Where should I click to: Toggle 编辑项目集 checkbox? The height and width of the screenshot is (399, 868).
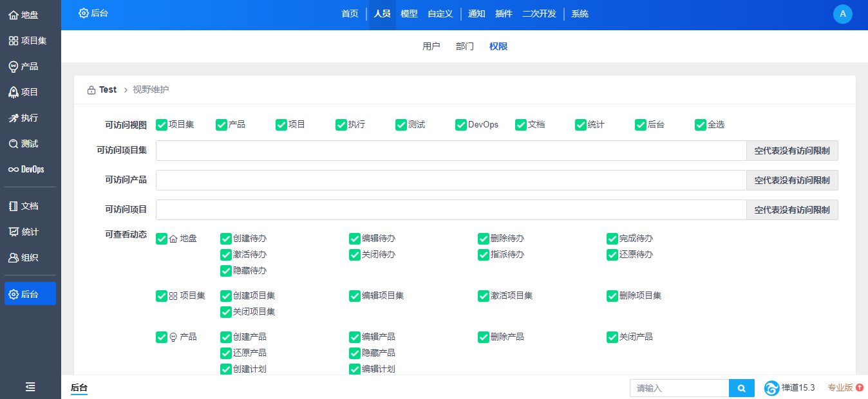pyautogui.click(x=355, y=296)
